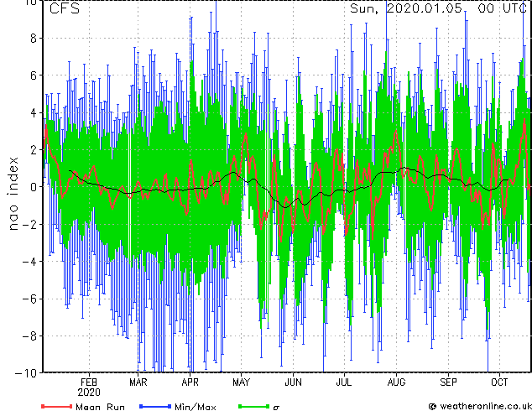Click the SEP month label
The height and width of the screenshot is (411, 532).
pyautogui.click(x=449, y=382)
